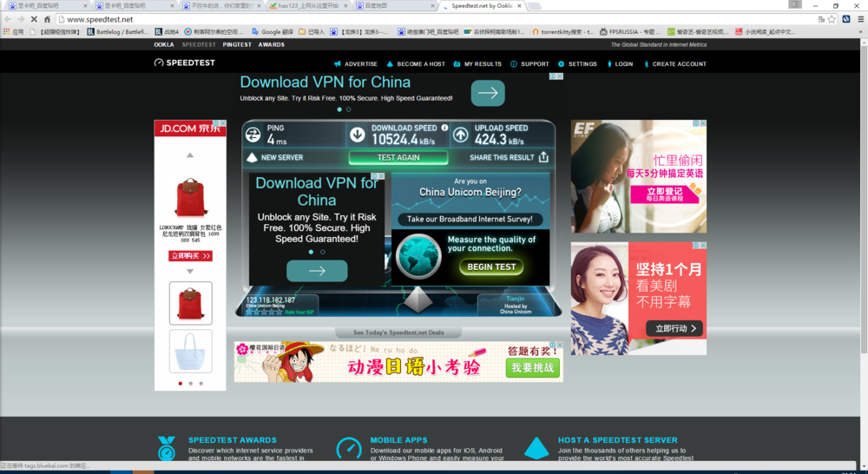Click the awards medal icon
The image size is (868, 474).
[166, 449]
